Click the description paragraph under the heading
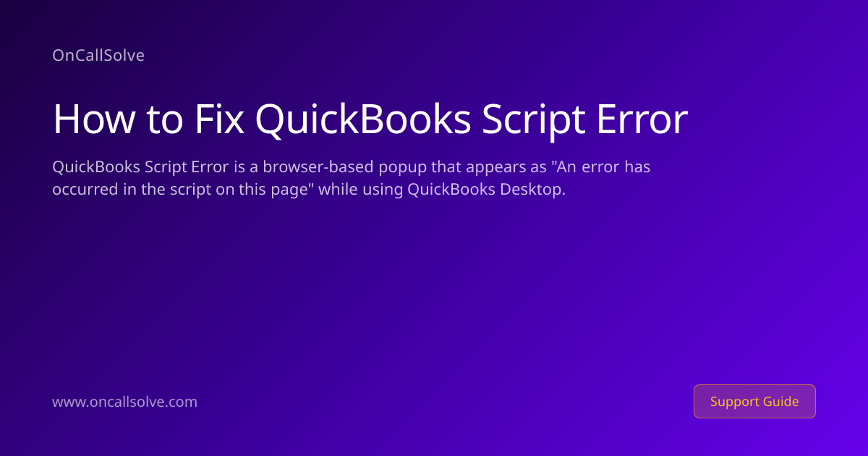868x456 pixels. click(x=352, y=178)
